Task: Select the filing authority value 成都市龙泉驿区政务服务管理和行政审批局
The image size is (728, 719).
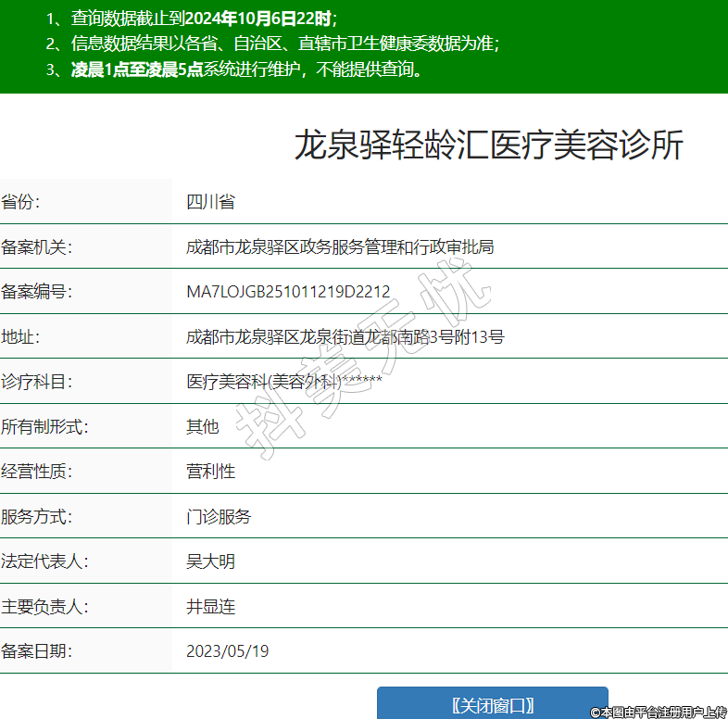Action: point(340,246)
